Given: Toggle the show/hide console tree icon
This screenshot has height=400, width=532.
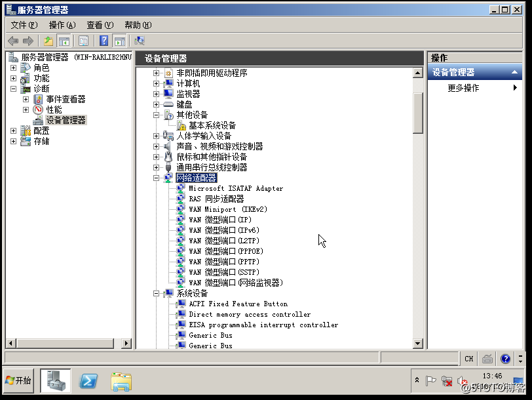Looking at the screenshot, I should 64,41.
